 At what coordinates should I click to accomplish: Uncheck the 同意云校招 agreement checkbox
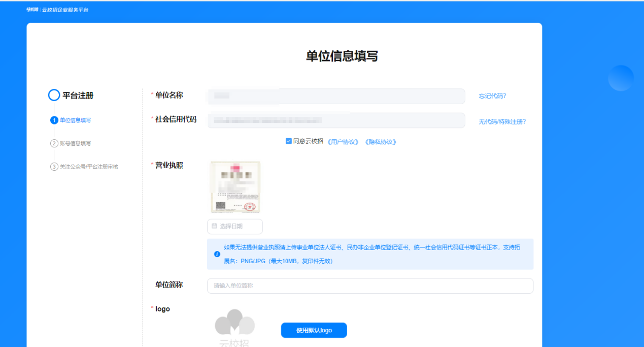[x=288, y=141]
